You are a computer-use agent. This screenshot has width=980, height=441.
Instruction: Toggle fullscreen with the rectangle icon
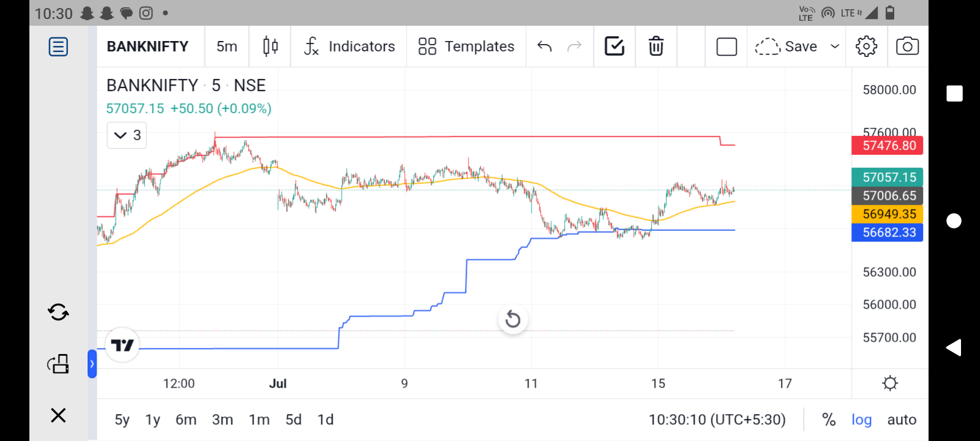point(726,47)
